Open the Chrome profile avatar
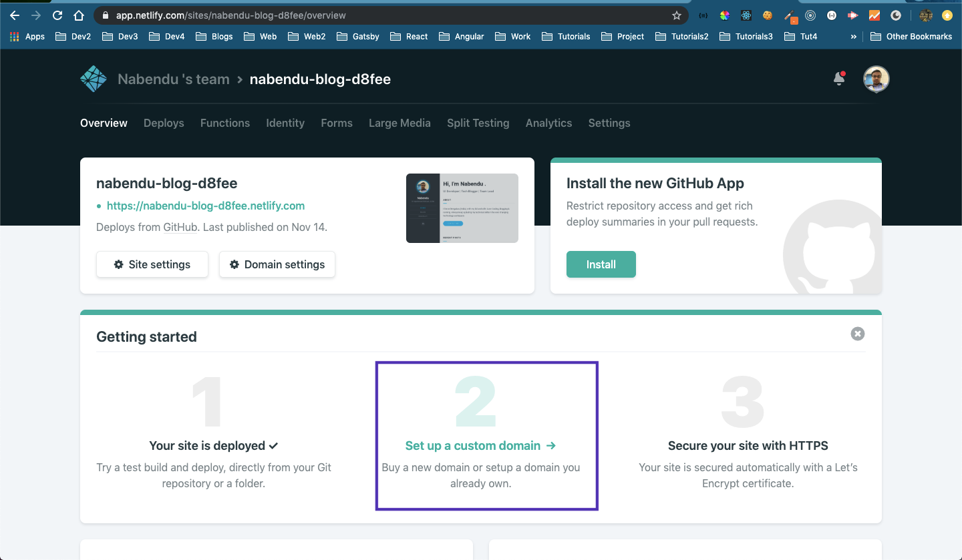The image size is (962, 560). click(925, 15)
